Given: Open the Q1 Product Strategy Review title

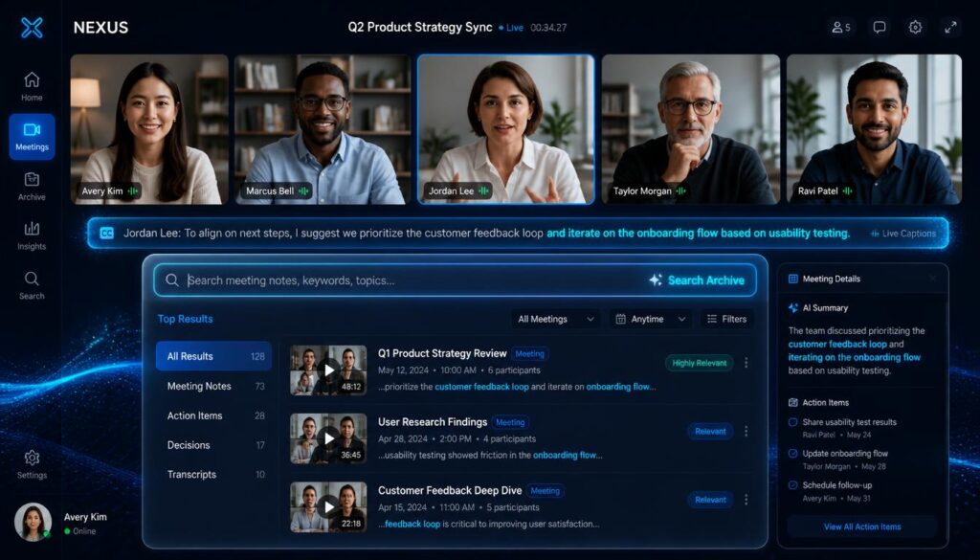Looking at the screenshot, I should pos(442,354).
